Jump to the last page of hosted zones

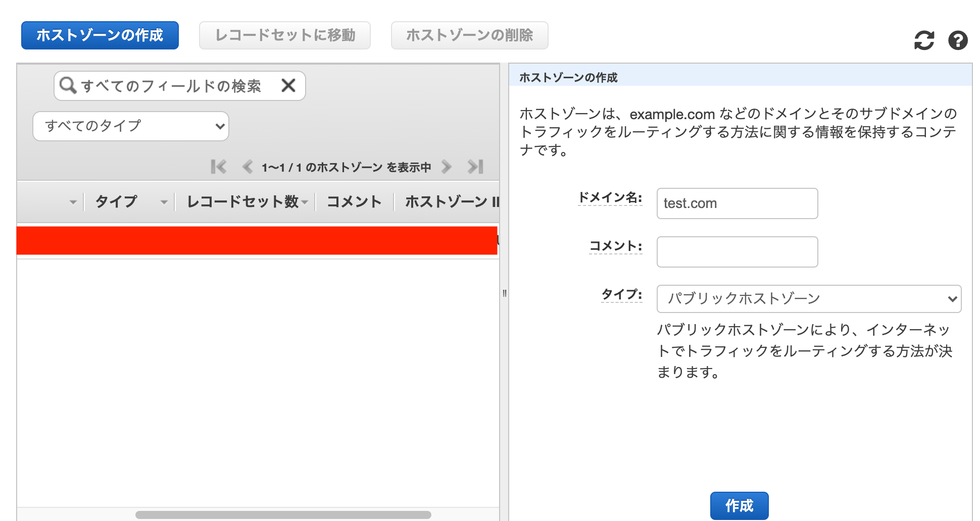click(474, 166)
